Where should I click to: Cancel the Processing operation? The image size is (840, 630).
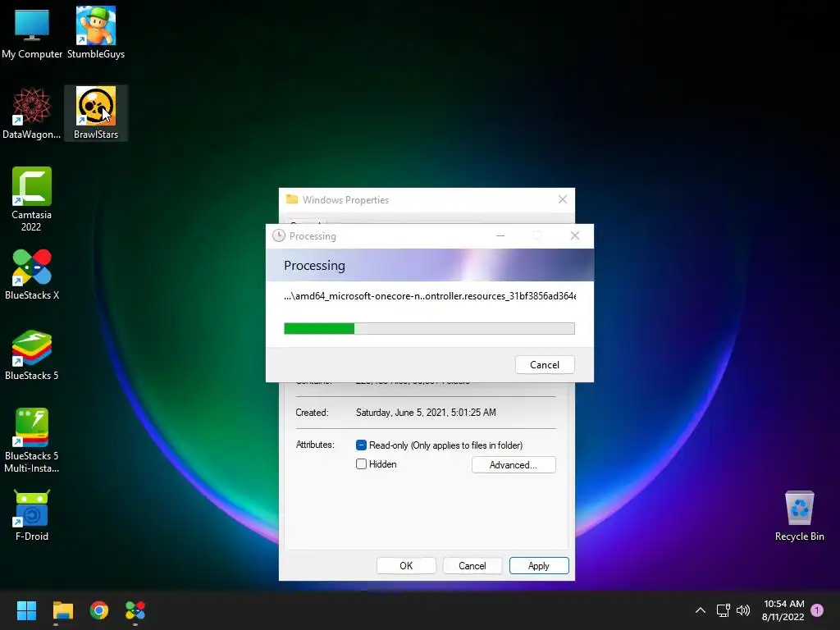coord(545,365)
